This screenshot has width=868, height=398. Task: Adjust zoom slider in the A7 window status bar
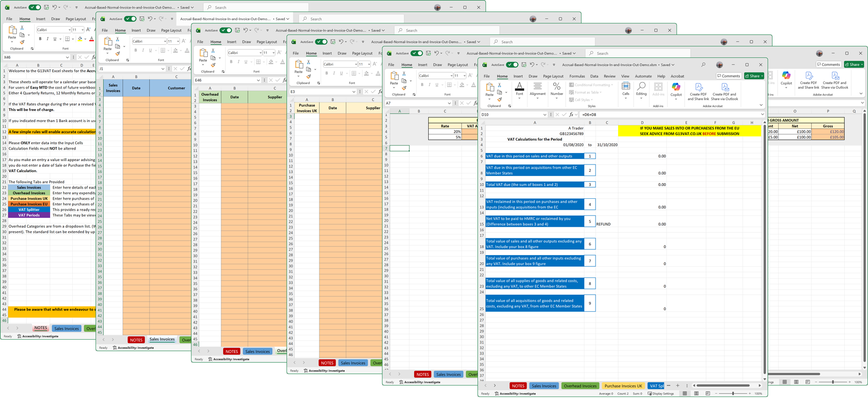tap(833, 382)
